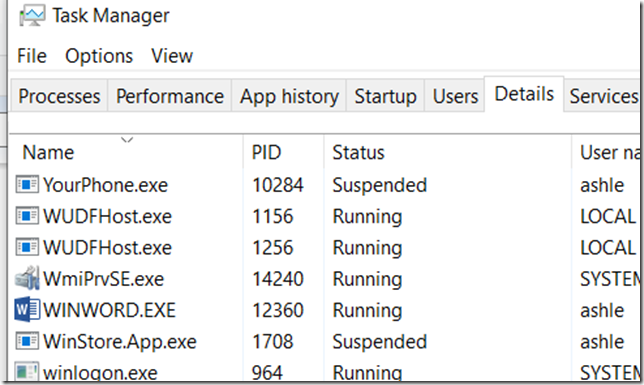Switch to the Processes tab
Image resolution: width=644 pixels, height=385 pixels.
59,97
